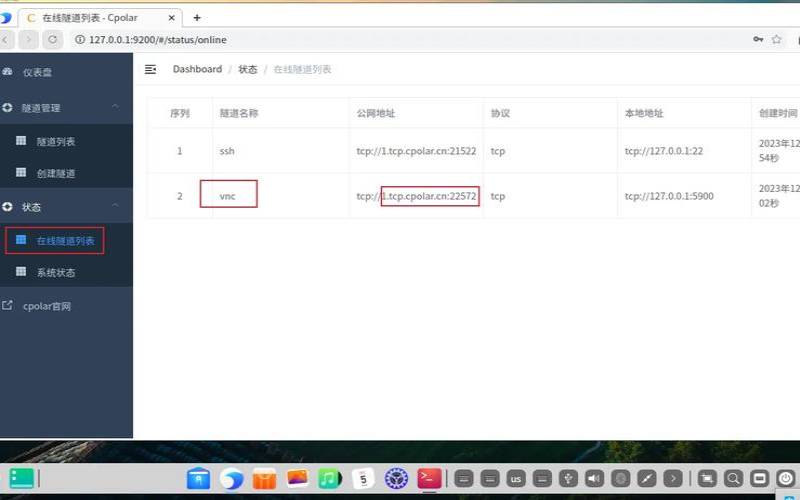The image size is (800, 500).
Task: Click the volume speaker tray icon
Action: click(594, 479)
